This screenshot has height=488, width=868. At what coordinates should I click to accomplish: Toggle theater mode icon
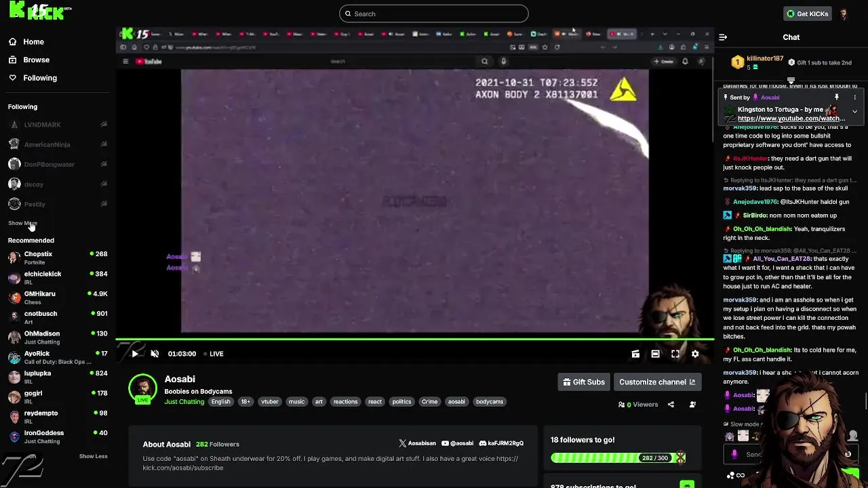(655, 354)
